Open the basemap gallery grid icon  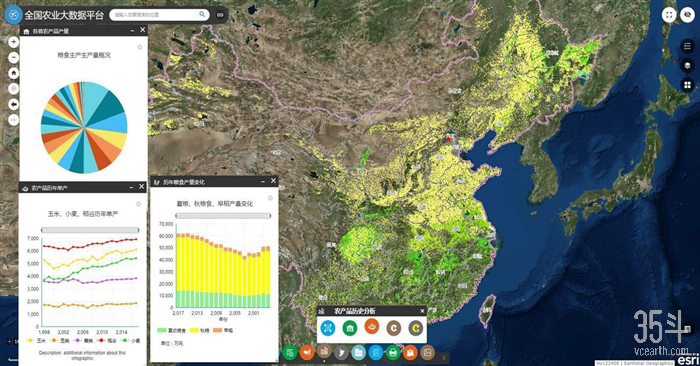coord(688,85)
